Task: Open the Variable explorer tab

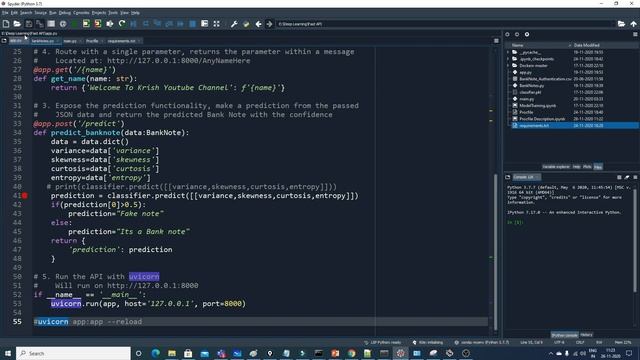Action: (556, 167)
